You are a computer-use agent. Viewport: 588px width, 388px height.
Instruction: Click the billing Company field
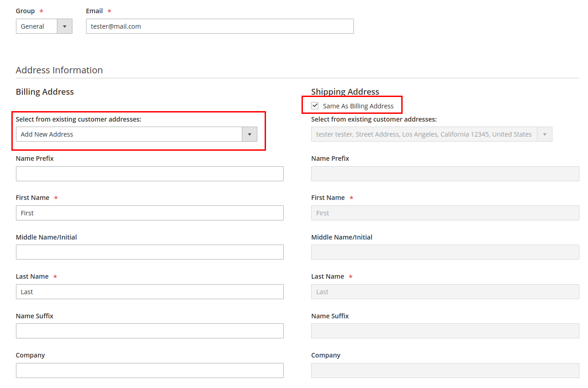[x=149, y=370]
